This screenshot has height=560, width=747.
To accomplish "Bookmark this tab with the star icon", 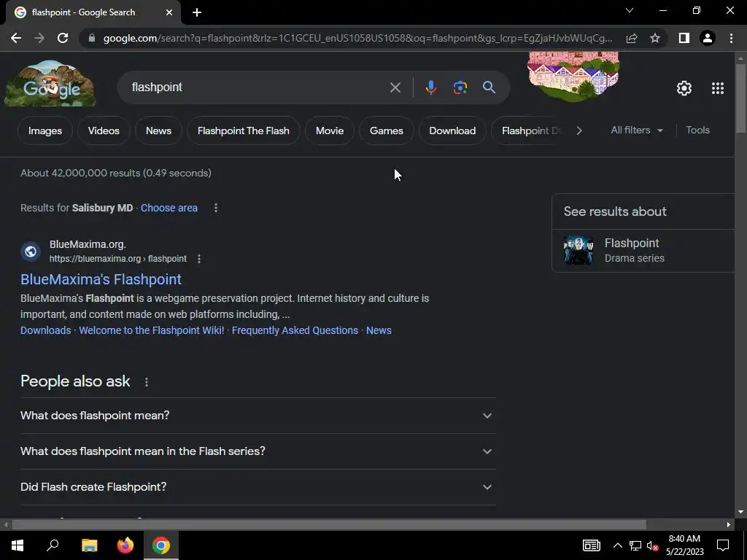I will 655,38.
